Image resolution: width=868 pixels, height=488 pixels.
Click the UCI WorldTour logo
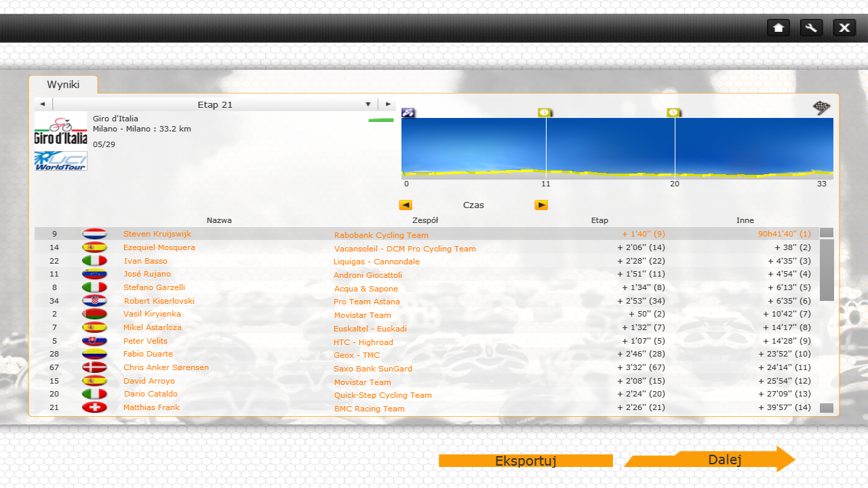61,161
